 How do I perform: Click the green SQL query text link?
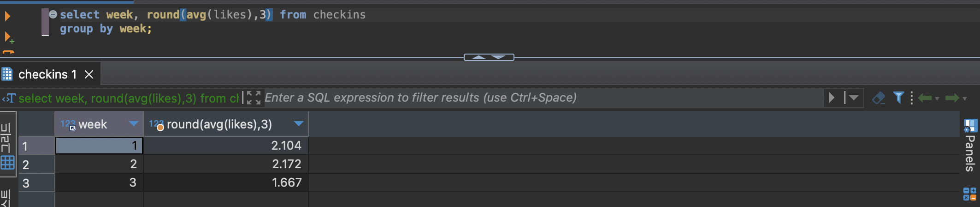[x=128, y=98]
